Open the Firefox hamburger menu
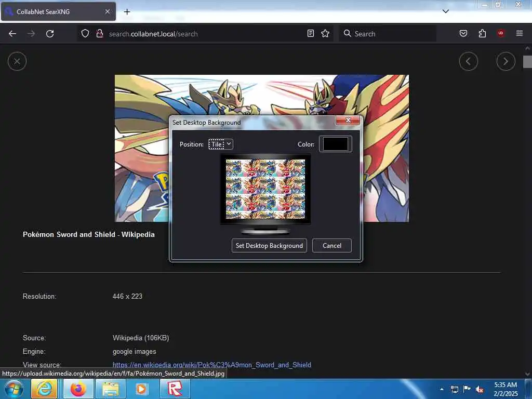The height and width of the screenshot is (399, 532). tap(520, 33)
